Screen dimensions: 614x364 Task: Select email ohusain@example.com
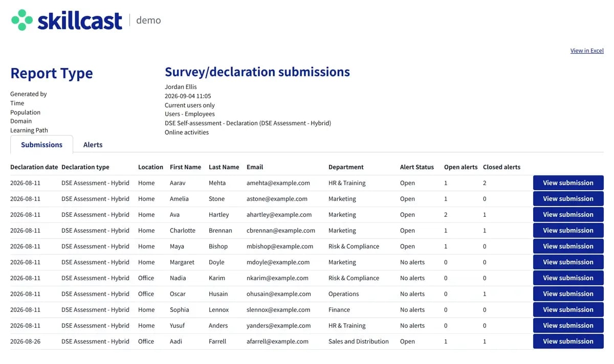[x=279, y=294]
